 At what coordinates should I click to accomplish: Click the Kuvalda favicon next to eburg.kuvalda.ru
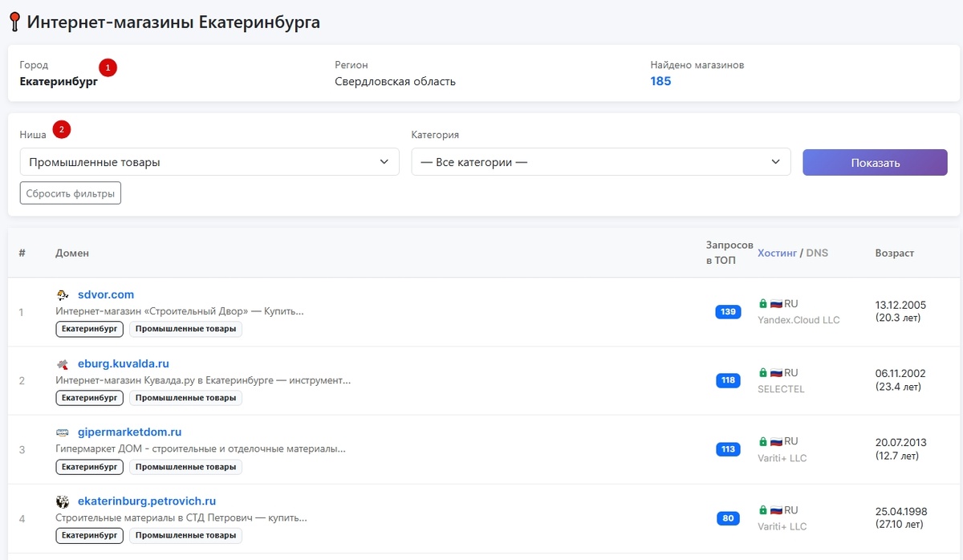pyautogui.click(x=64, y=363)
